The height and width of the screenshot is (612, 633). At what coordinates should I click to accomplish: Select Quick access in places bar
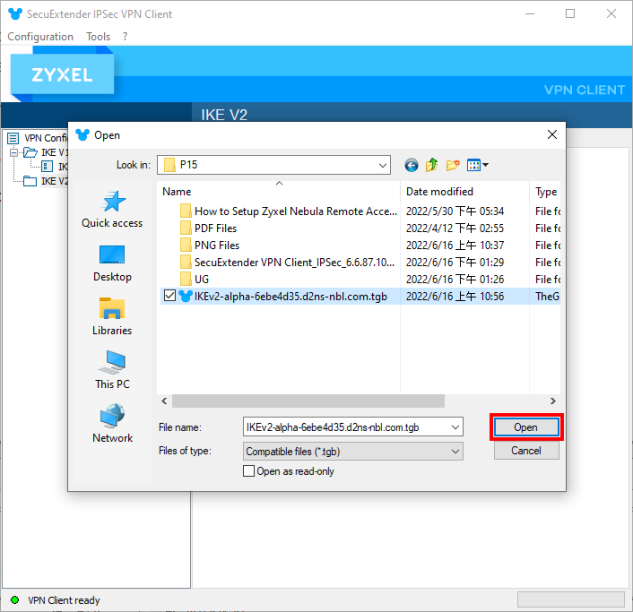point(112,209)
